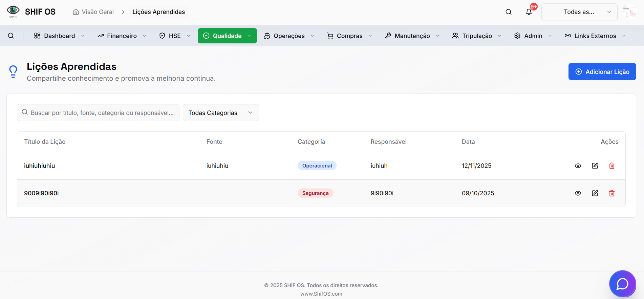Open the Todas Categorias filter dropdown
Image resolution: width=644 pixels, height=299 pixels.
click(x=221, y=113)
